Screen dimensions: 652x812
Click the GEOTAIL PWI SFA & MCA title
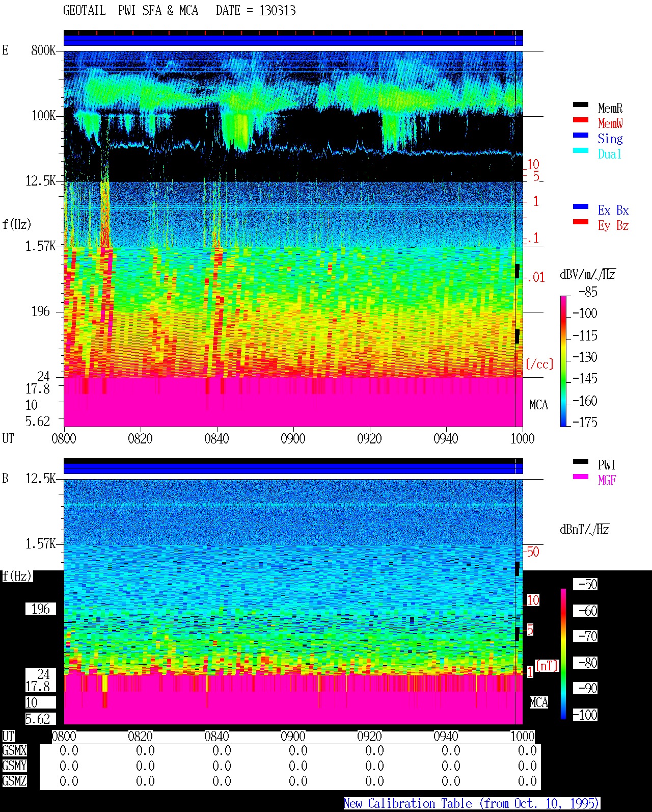tap(179, 10)
